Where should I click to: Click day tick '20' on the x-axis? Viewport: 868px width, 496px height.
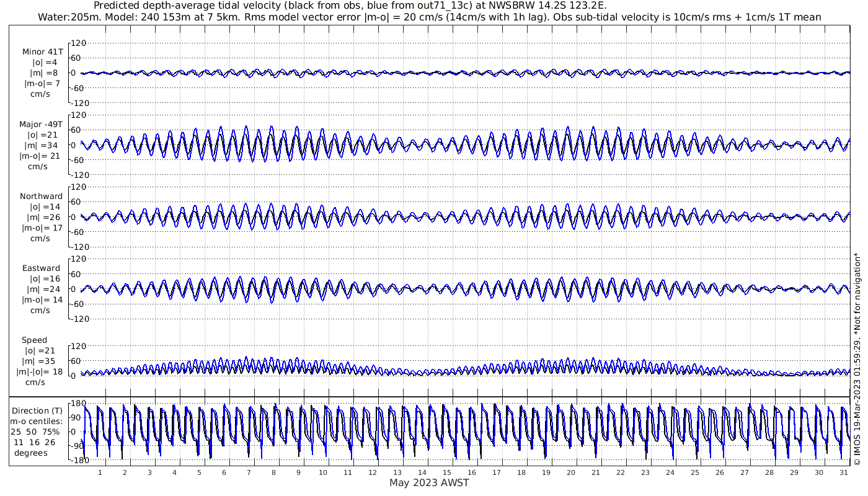[x=571, y=472]
